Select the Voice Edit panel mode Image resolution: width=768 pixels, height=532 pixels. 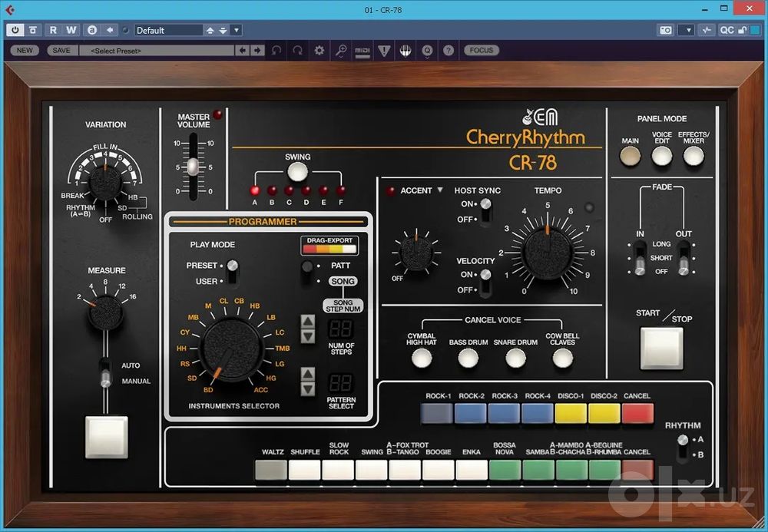point(662,157)
